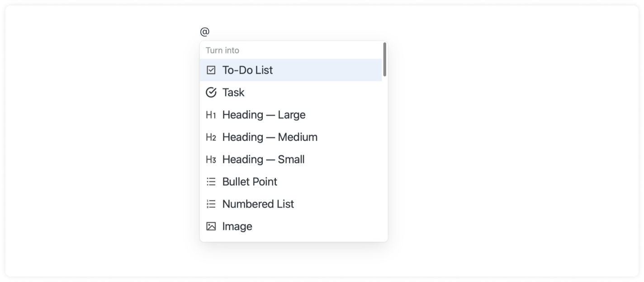This screenshot has width=644, height=282.
Task: Choose the Task label in the menu
Action: (x=233, y=93)
